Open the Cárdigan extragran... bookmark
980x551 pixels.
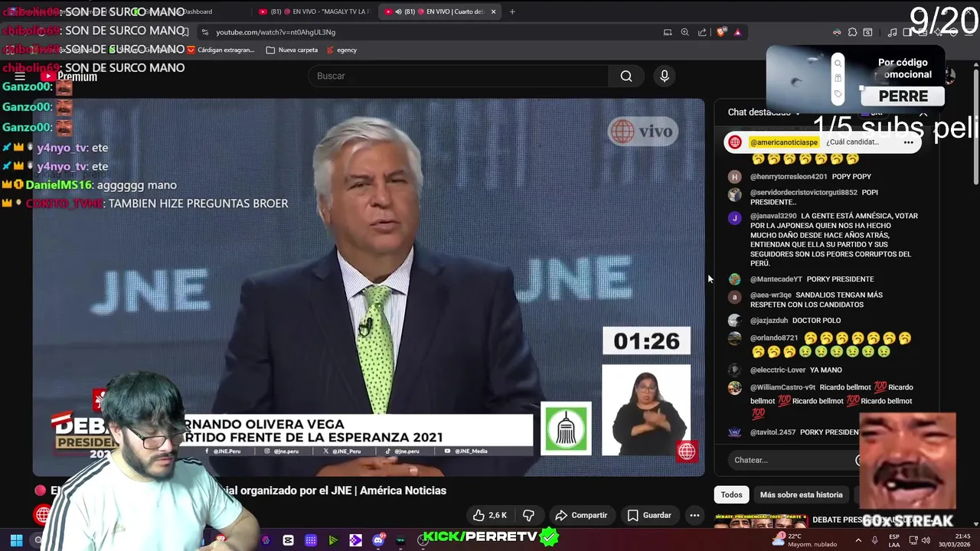click(220, 50)
